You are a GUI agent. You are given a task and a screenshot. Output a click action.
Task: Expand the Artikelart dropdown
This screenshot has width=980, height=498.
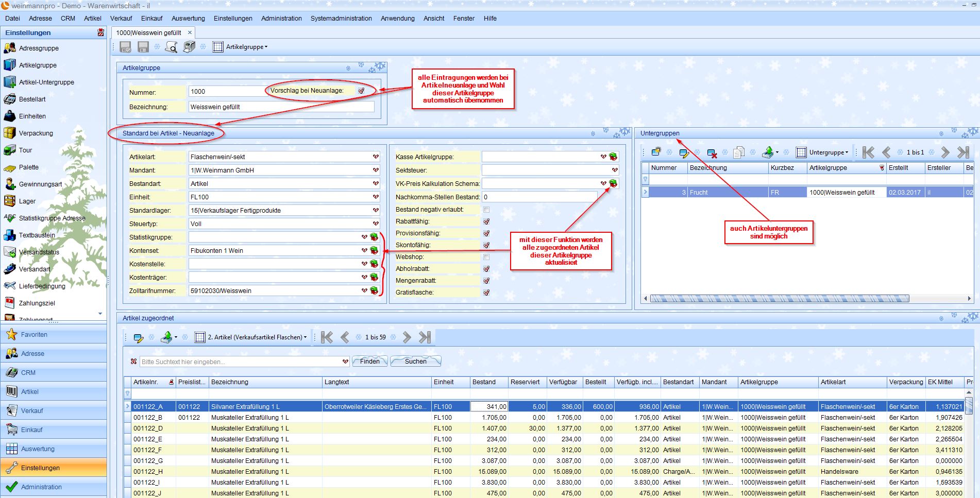tap(376, 157)
